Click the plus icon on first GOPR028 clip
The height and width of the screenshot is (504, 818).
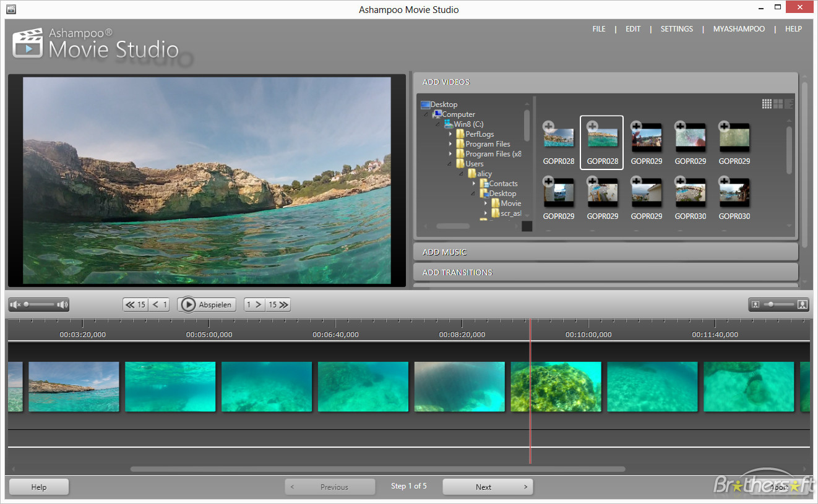[x=548, y=127]
